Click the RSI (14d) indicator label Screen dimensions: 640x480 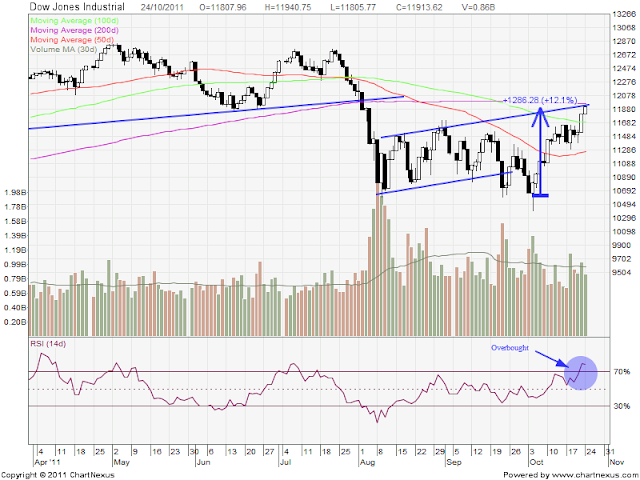click(48, 344)
